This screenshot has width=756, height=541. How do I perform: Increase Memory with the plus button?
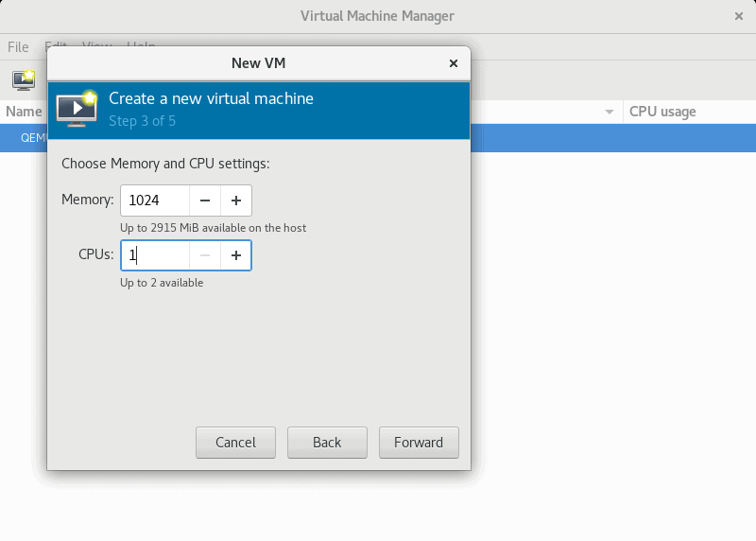click(x=235, y=201)
